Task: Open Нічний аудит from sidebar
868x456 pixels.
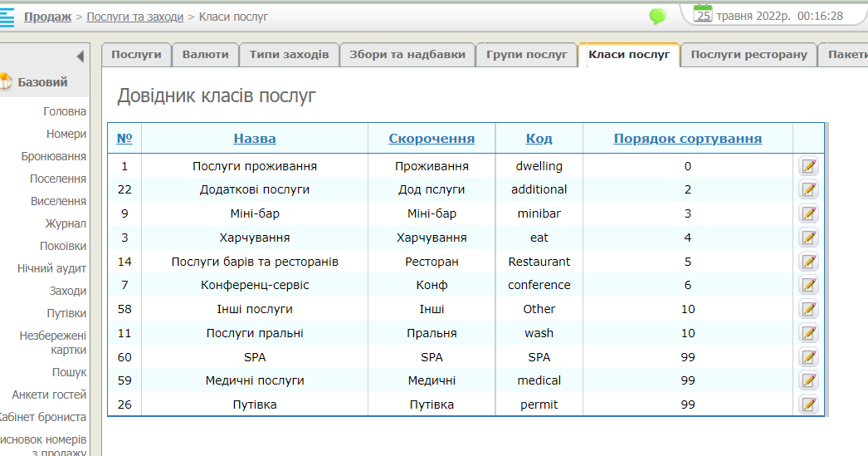Action: pos(51,268)
